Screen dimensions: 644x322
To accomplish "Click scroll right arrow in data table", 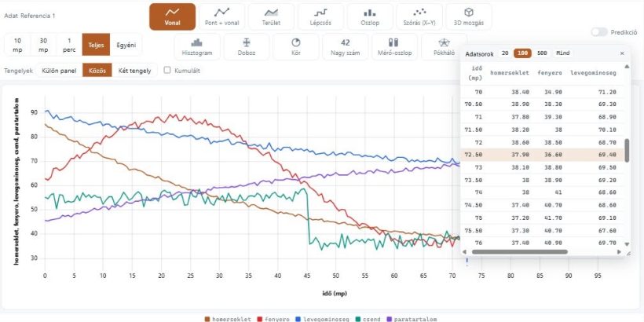I will [620, 252].
